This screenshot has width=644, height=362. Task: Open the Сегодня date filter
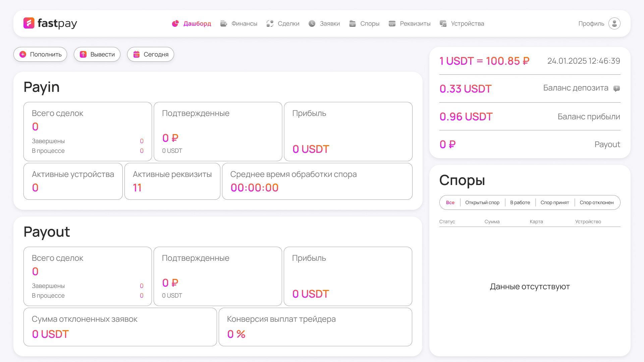tap(151, 54)
